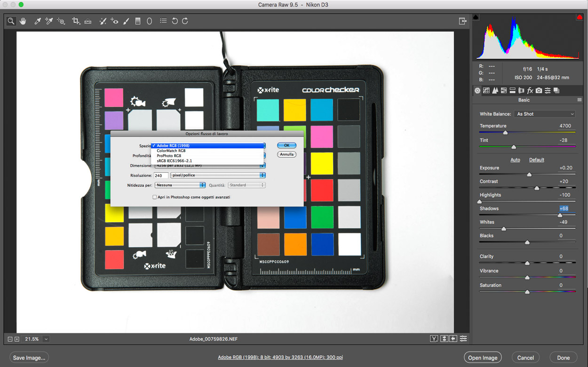Open the fx Effects panel tab
Image resolution: width=588 pixels, height=367 pixels.
pos(530,90)
